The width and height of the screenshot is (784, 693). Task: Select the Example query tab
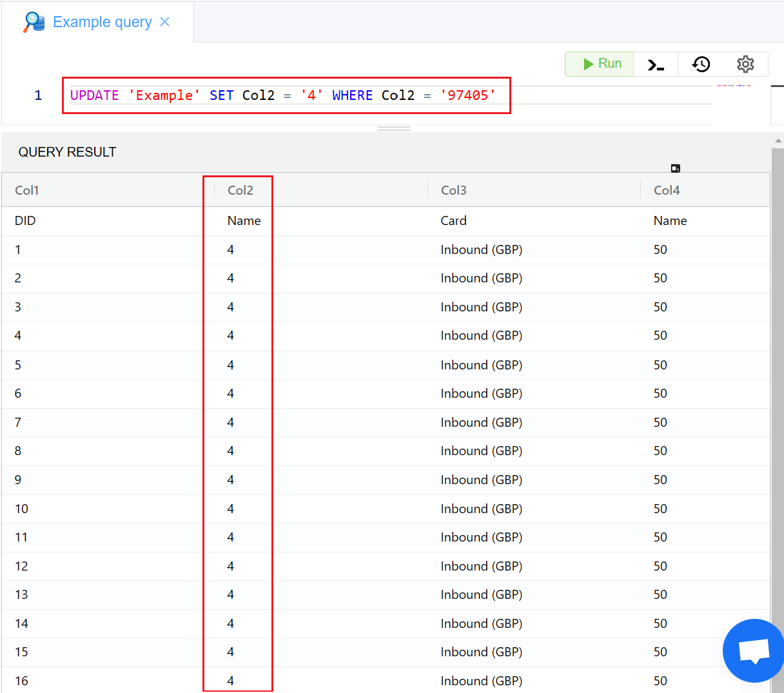coord(102,23)
